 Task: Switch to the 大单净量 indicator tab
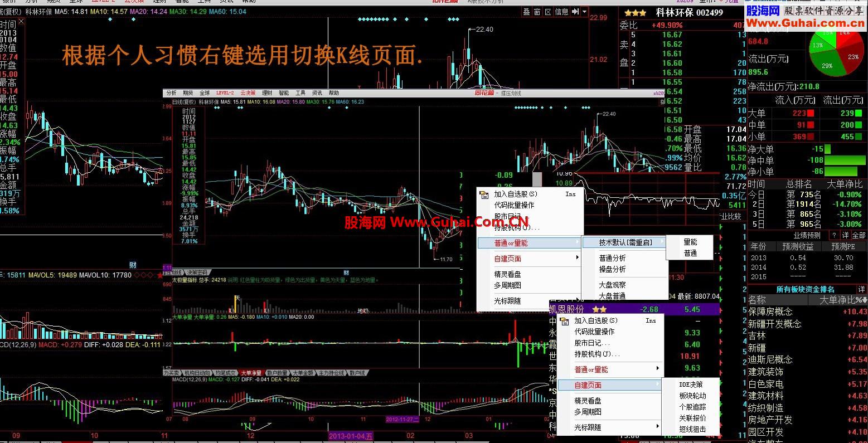click(251, 373)
